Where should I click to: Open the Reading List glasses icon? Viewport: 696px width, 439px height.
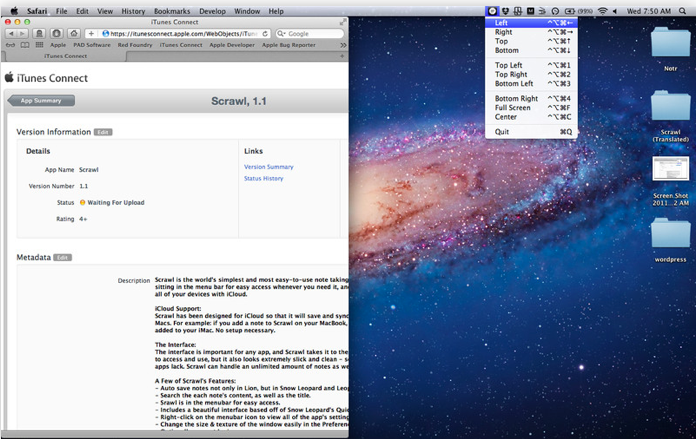[x=11, y=45]
